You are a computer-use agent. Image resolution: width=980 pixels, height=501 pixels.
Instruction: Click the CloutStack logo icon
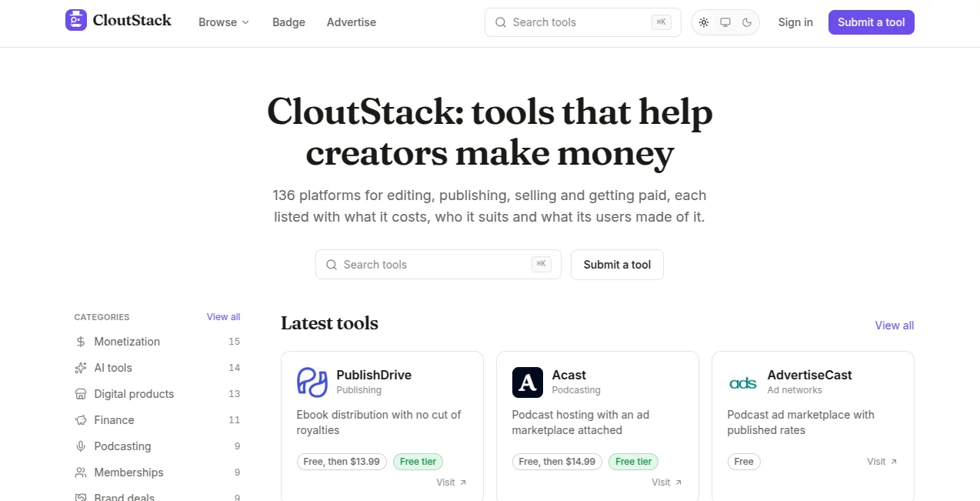(76, 20)
